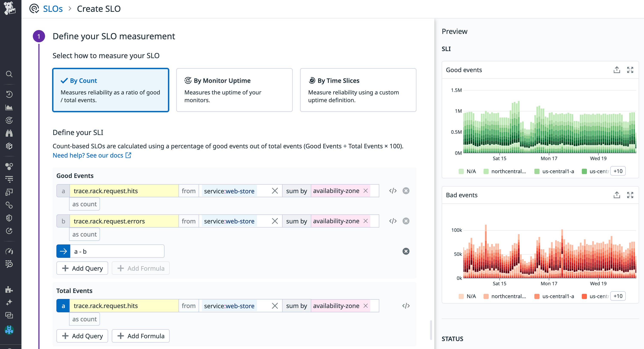
Task: Open the Security shield icon in sidebar
Action: [9, 218]
